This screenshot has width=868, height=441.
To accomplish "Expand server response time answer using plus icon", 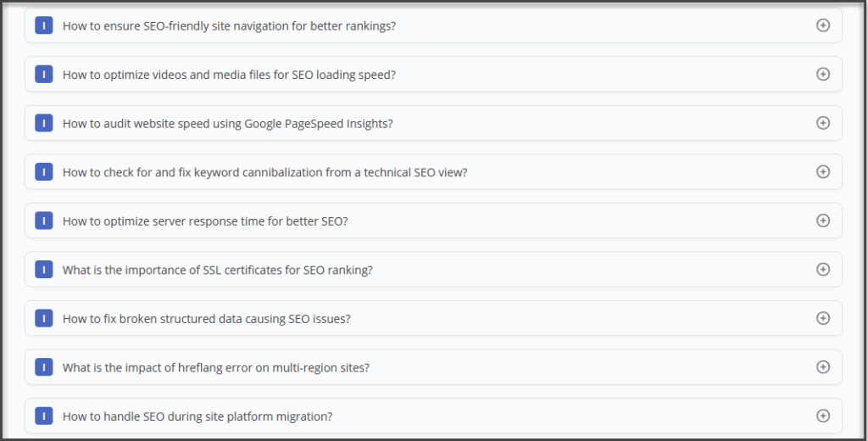I will click(822, 220).
